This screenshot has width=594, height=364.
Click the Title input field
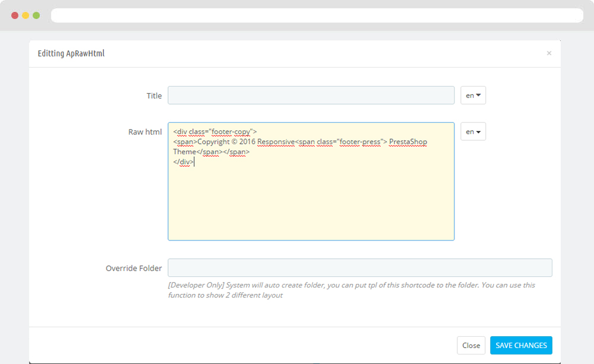point(311,95)
